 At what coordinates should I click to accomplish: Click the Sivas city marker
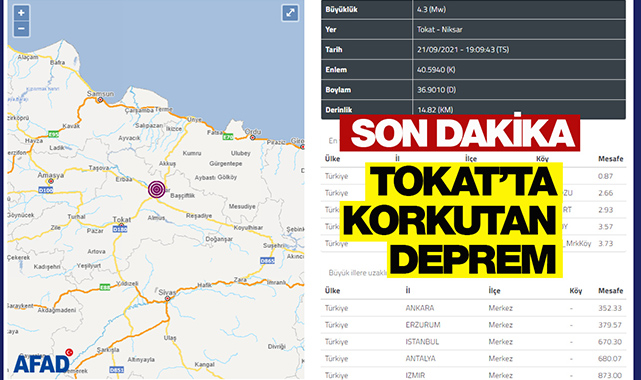(x=167, y=299)
